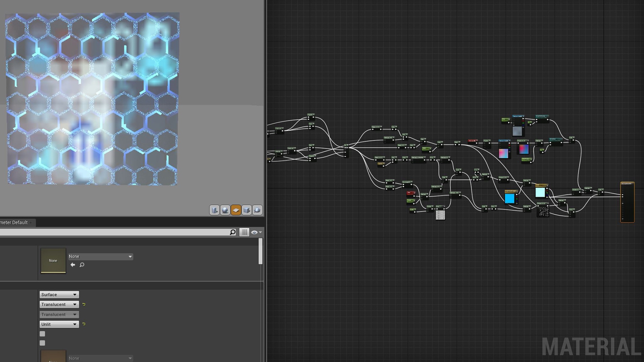This screenshot has width=644, height=362.
Task: Open the search magnifier in the details panel
Action: pos(232,232)
